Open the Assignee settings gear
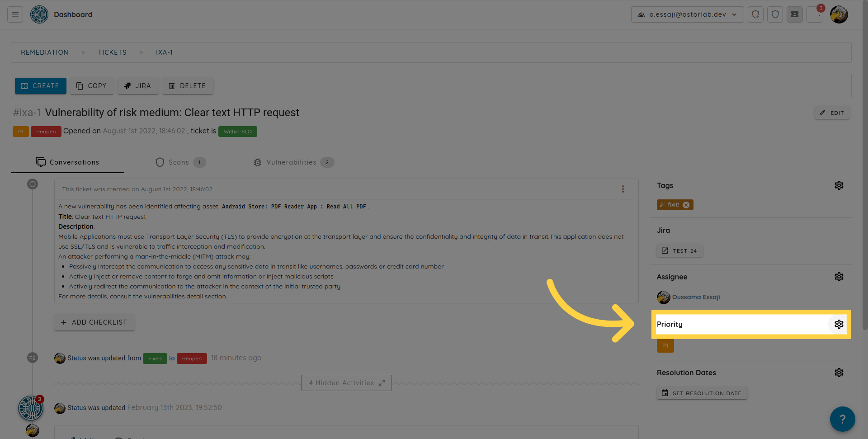The image size is (868, 439). pos(839,277)
